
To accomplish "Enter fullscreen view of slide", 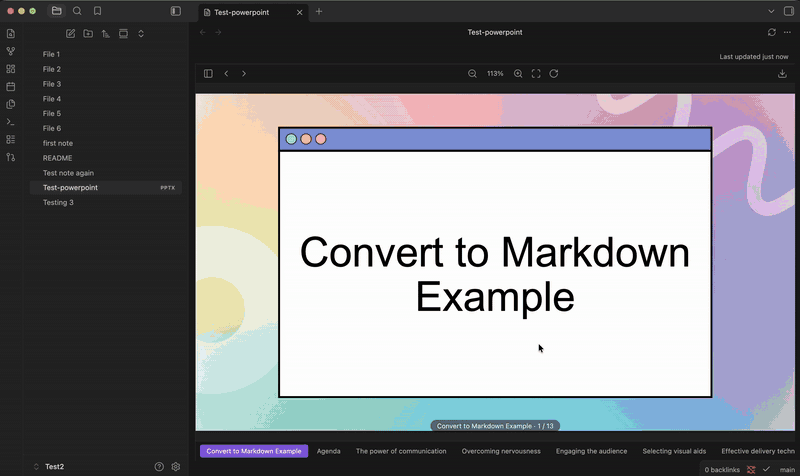I will (x=536, y=73).
